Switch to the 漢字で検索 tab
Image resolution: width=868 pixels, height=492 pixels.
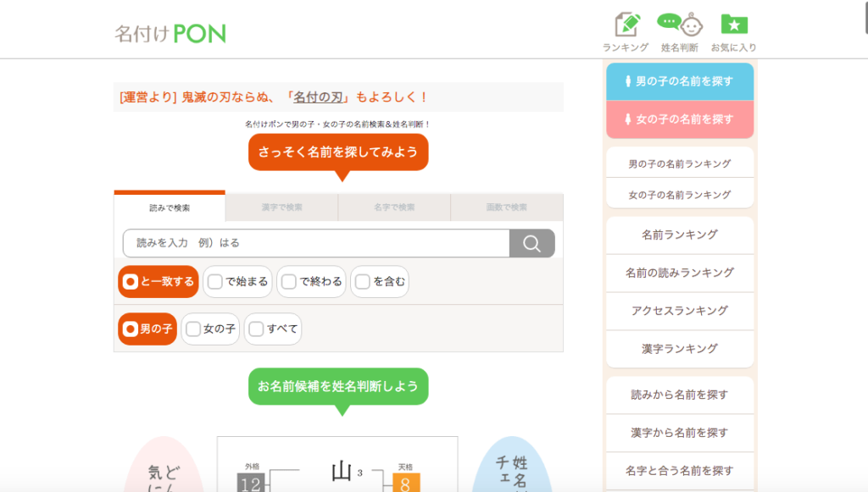tap(281, 207)
